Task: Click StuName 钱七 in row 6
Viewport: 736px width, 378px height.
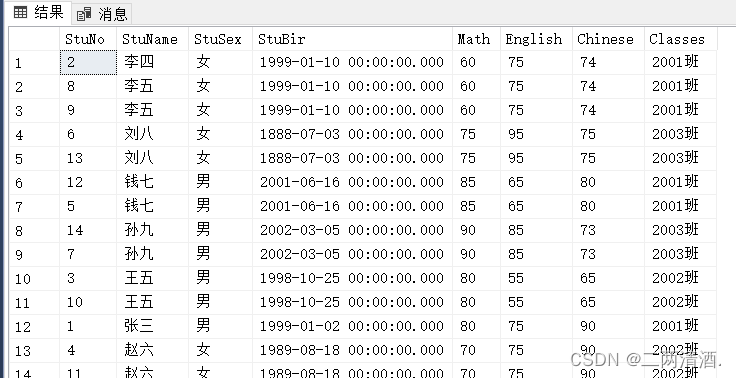Action: click(x=153, y=183)
